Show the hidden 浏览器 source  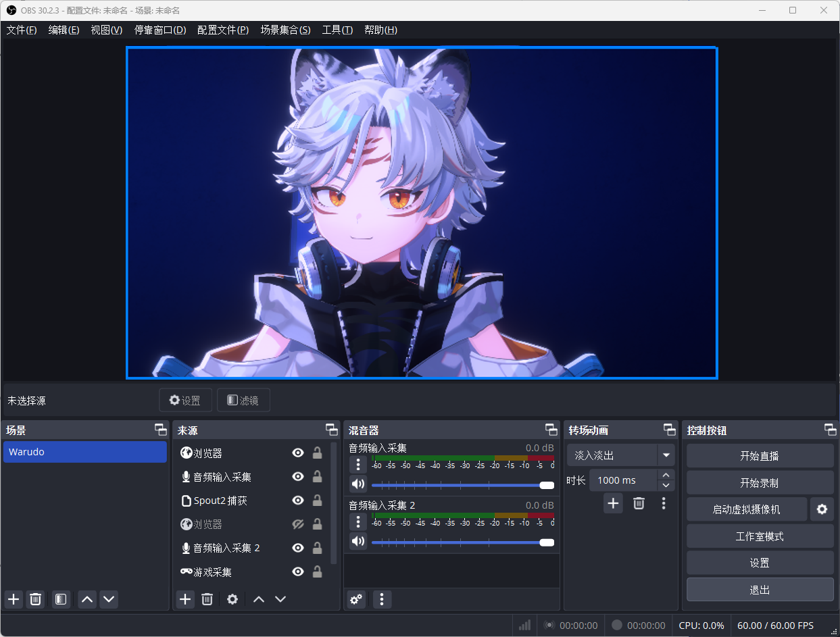(x=297, y=524)
